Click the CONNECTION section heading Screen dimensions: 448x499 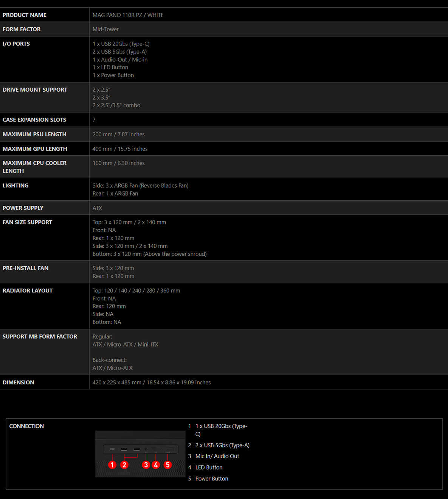tap(26, 426)
